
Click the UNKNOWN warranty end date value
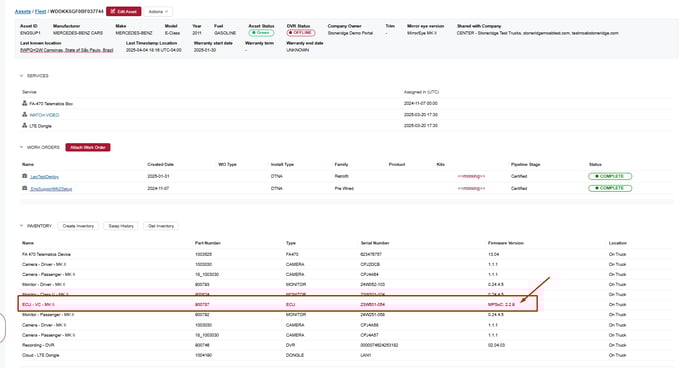pos(297,50)
